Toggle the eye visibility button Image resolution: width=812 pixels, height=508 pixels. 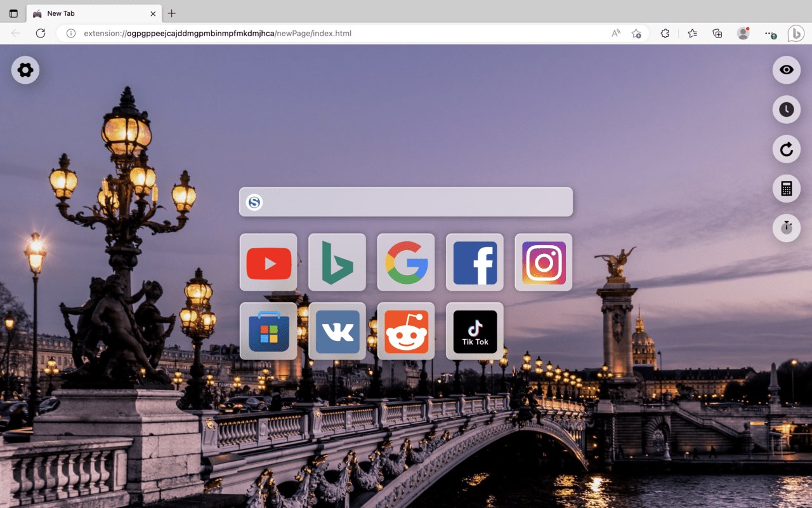(787, 70)
